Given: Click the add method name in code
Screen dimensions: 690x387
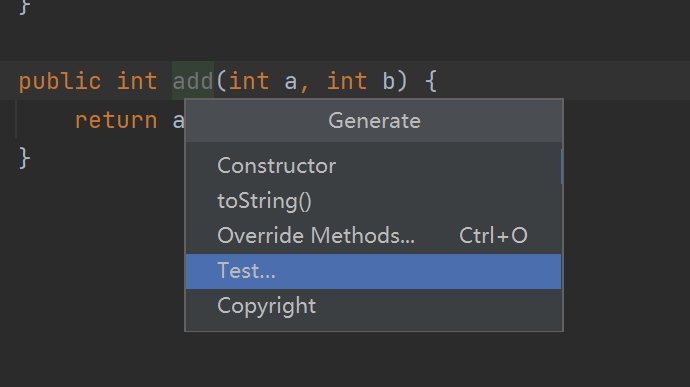Looking at the screenshot, I should [193, 81].
